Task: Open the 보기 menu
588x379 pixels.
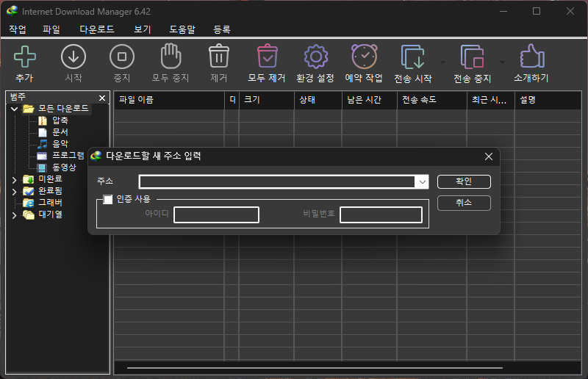Action: click(x=143, y=29)
